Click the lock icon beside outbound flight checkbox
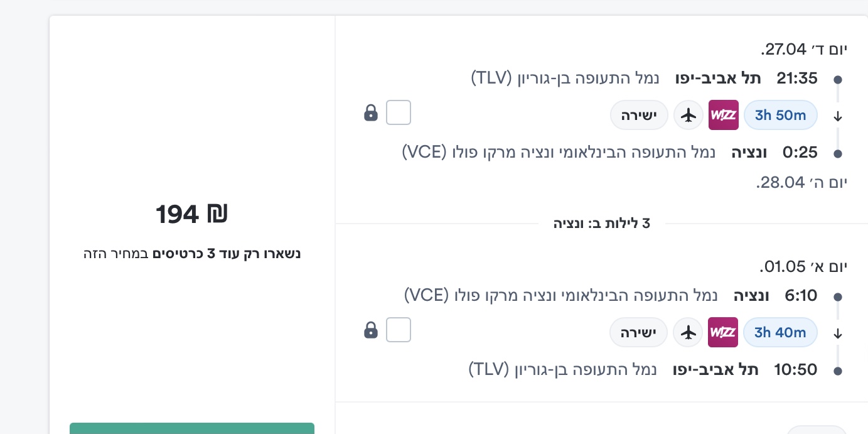Image resolution: width=868 pixels, height=434 pixels. pos(371,113)
